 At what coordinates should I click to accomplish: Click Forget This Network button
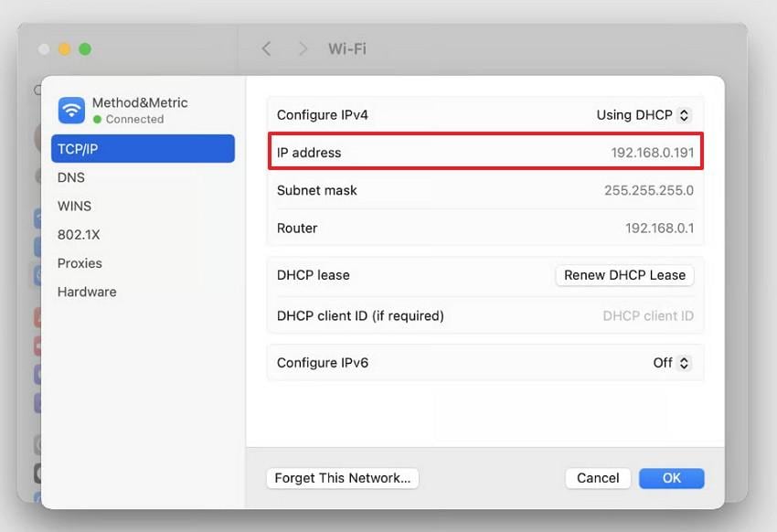coord(343,478)
